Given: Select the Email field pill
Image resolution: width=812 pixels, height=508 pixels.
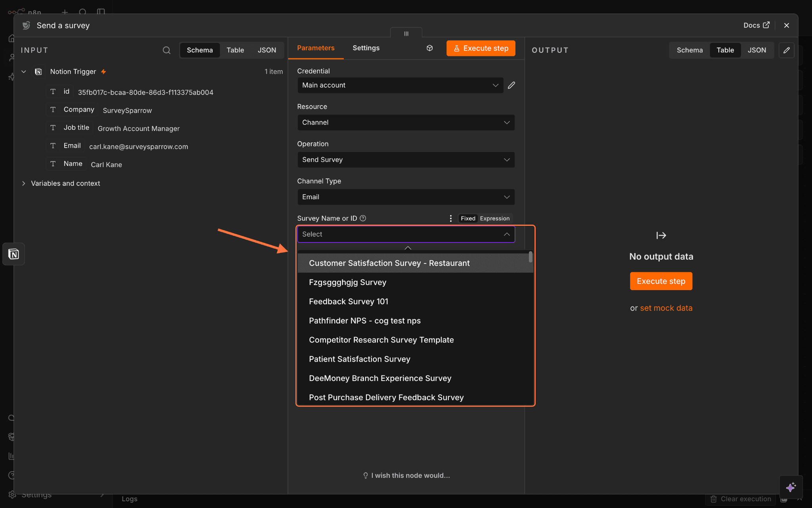Looking at the screenshot, I should click(65, 146).
